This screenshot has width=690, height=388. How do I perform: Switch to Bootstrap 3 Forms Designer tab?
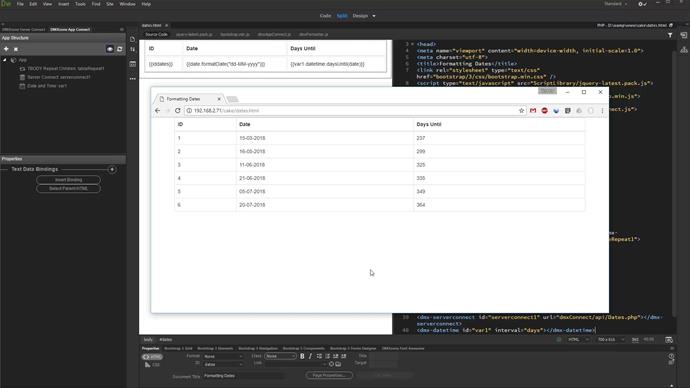(353, 348)
